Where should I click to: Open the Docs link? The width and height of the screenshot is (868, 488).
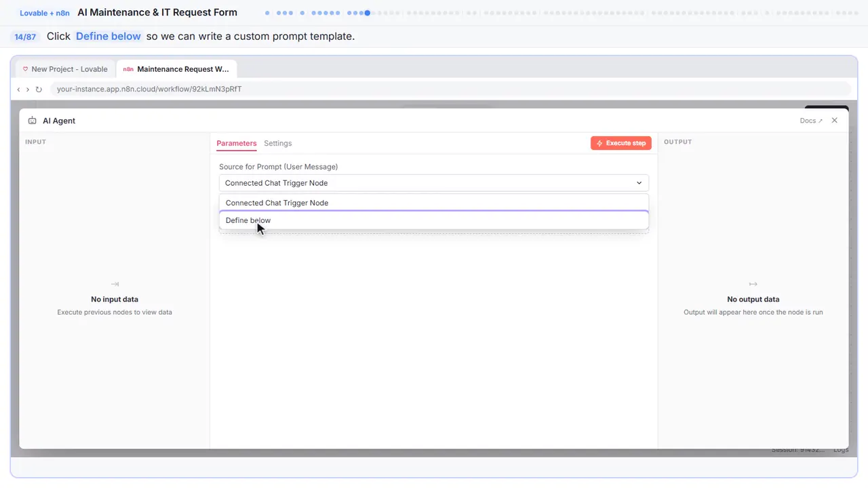click(811, 121)
